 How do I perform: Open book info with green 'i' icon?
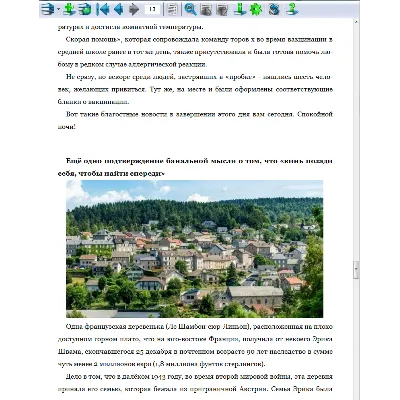(240, 9)
